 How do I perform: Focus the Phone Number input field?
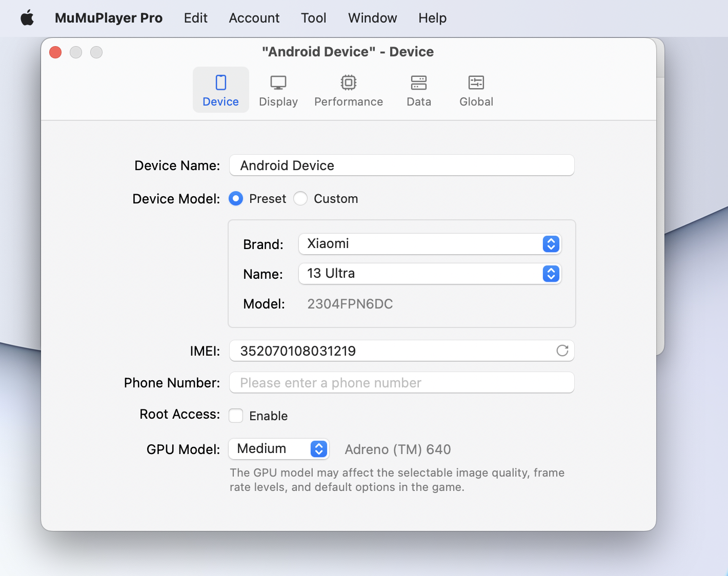point(401,383)
